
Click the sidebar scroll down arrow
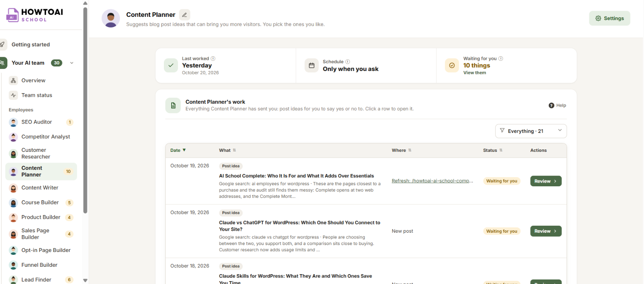[85, 281]
